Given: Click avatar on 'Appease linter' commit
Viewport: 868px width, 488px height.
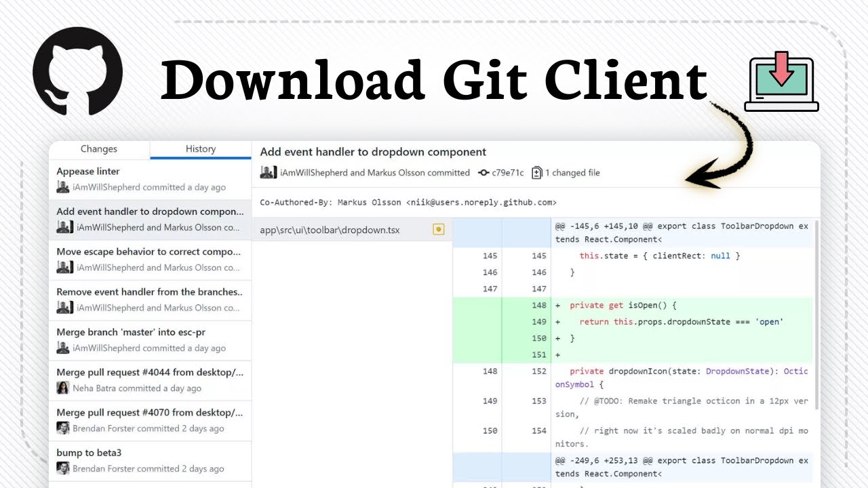Looking at the screenshot, I should [x=63, y=188].
